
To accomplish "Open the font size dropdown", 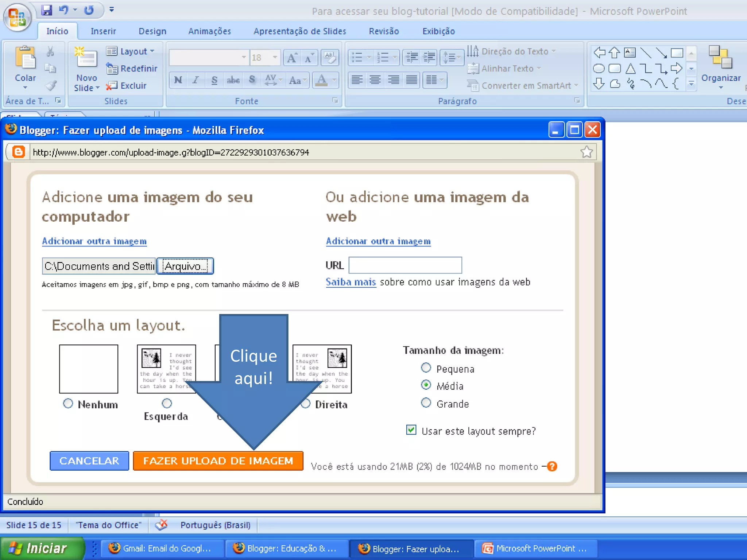I will [275, 58].
